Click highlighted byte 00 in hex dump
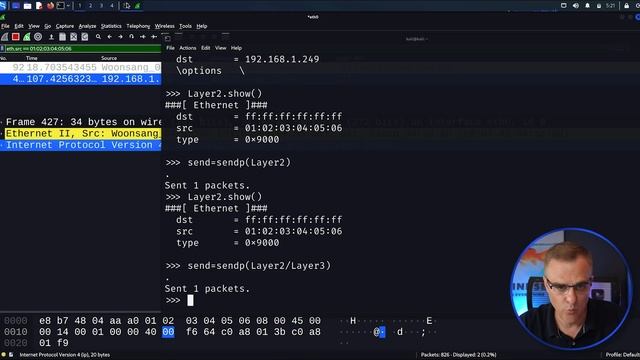Screen dimensions: 640x360 click(168, 332)
